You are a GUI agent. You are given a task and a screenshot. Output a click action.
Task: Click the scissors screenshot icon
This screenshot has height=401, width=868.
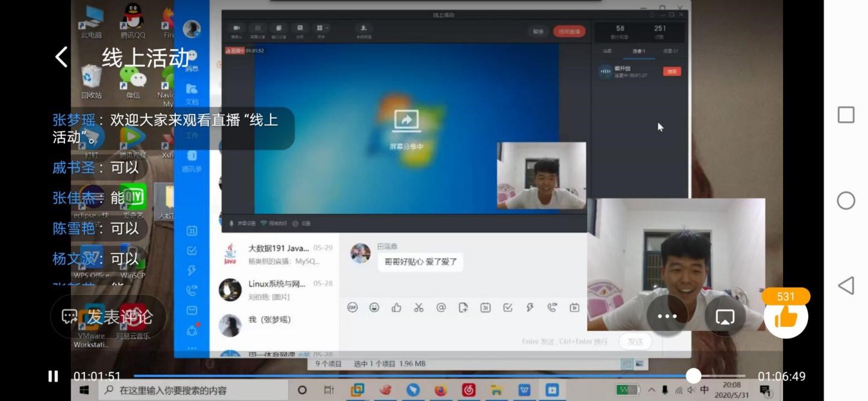tap(419, 308)
